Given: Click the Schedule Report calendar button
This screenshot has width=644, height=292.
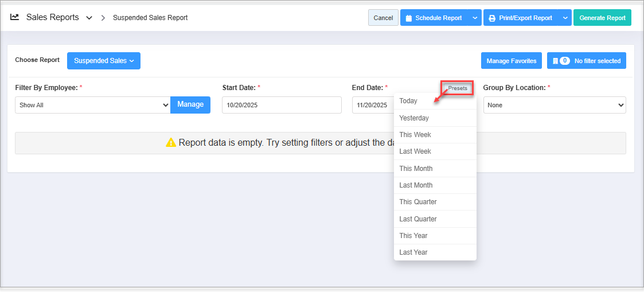Looking at the screenshot, I should tap(434, 18).
